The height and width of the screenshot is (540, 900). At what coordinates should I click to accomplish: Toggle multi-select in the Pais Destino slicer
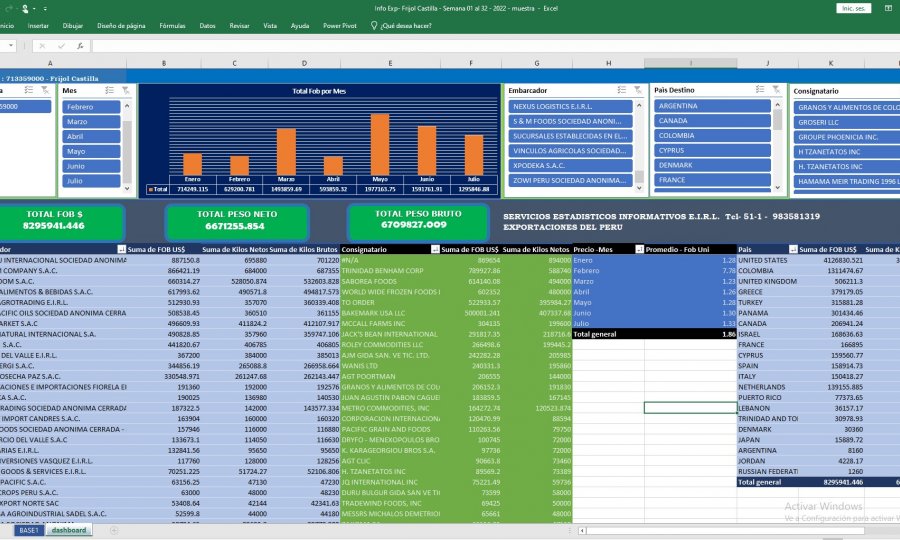[x=760, y=90]
